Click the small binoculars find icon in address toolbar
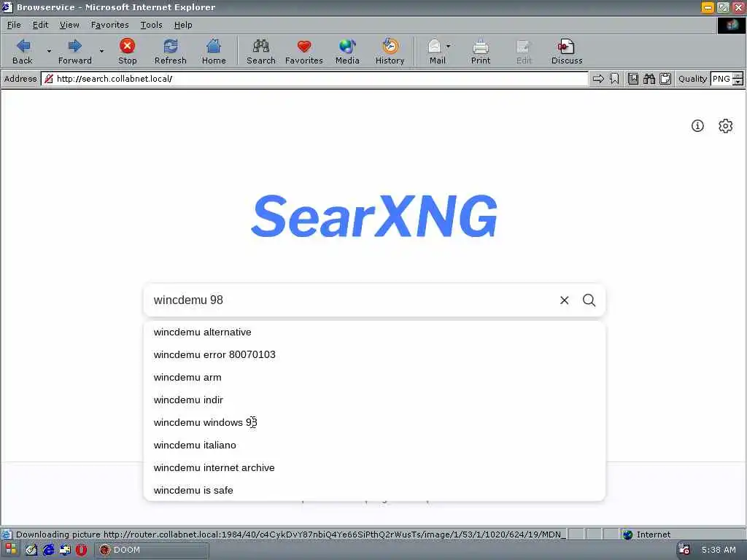 click(x=649, y=79)
